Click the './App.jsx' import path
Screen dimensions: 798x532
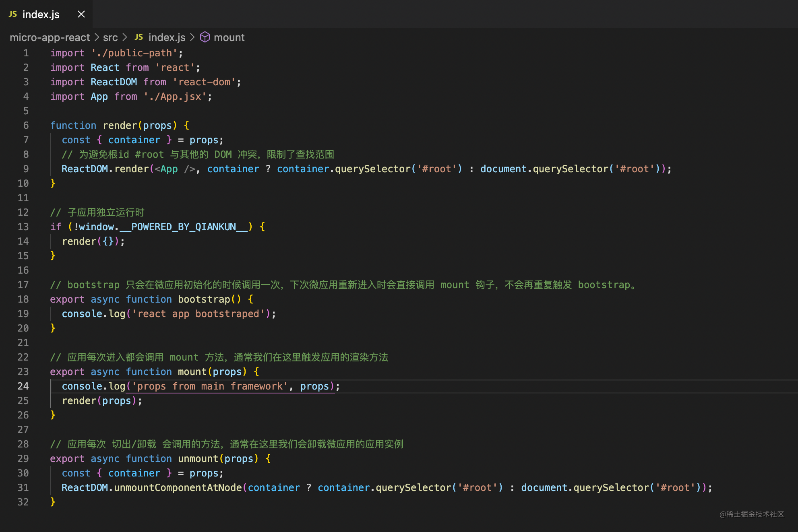(x=175, y=97)
